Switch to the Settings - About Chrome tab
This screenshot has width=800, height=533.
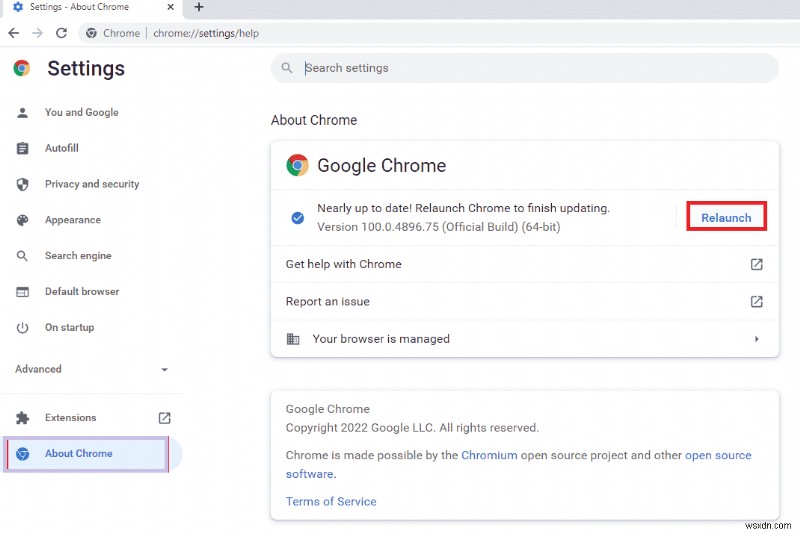(x=85, y=7)
